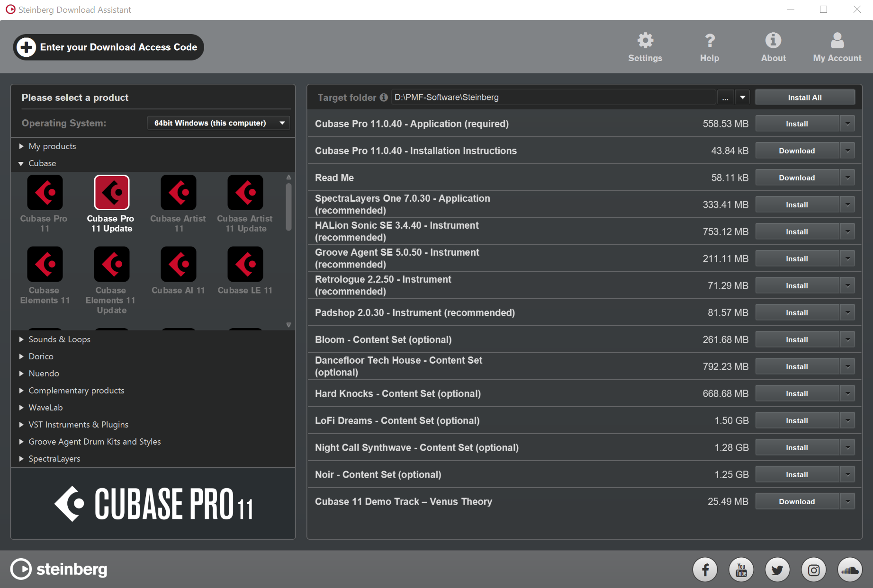Select the Cubase Elements 11 thumbnail

coord(45,264)
